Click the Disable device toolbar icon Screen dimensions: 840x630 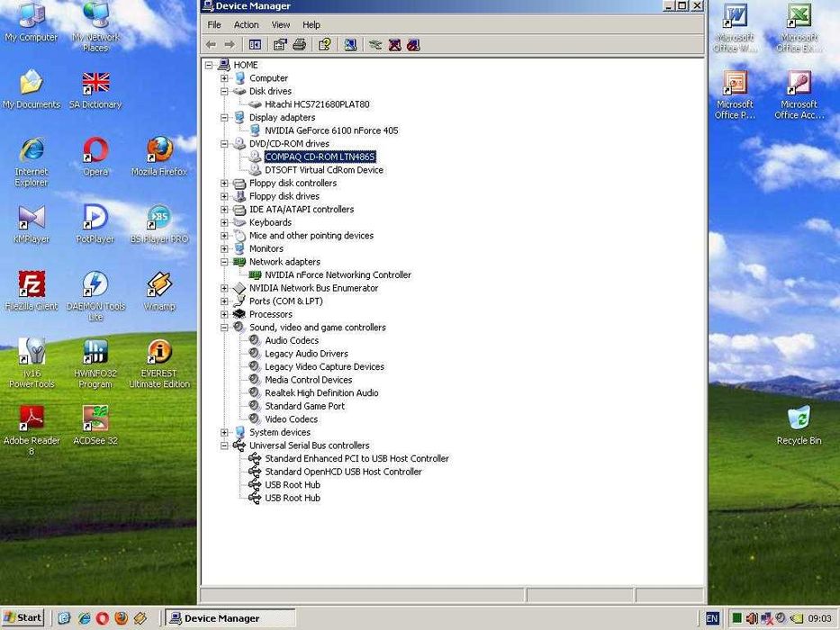coord(413,45)
